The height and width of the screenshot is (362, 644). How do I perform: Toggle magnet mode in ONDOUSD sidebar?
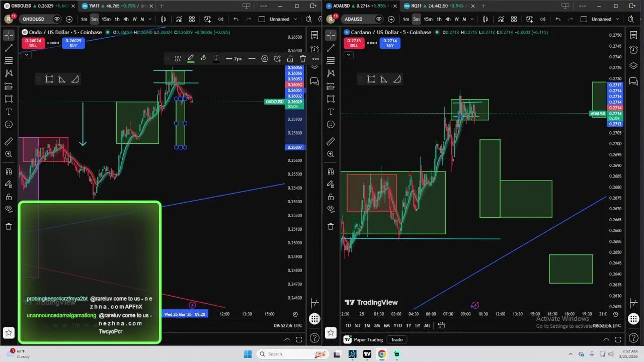point(9,171)
